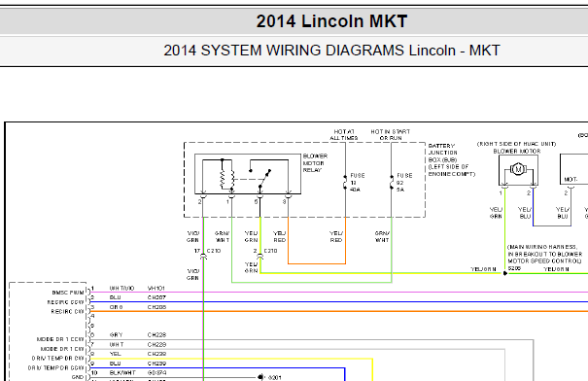Click the 'YEL/GRN' label left of splice S208
Image resolution: width=588 pixels, height=381 pixels.
[483, 269]
